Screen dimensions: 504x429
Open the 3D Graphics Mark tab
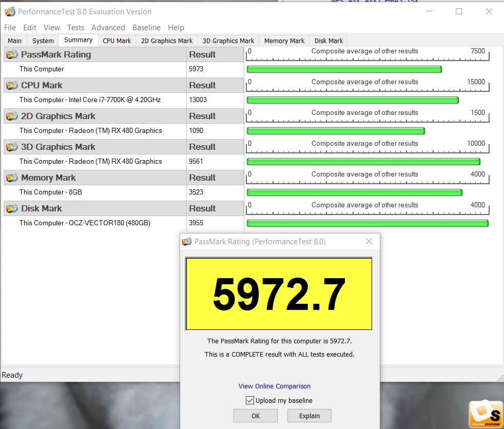228,41
